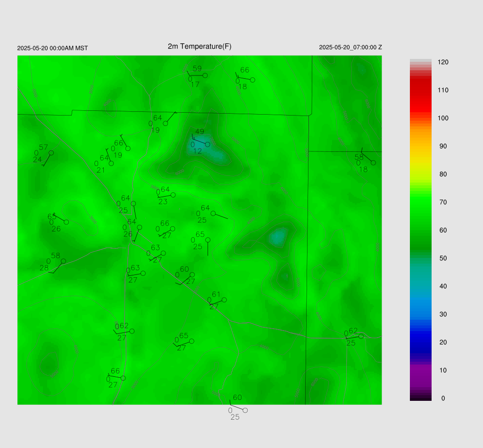Select the "2025-05-20_07:00:00 Z" UTC timestamp
The height and width of the screenshot is (448, 483).
coord(350,48)
